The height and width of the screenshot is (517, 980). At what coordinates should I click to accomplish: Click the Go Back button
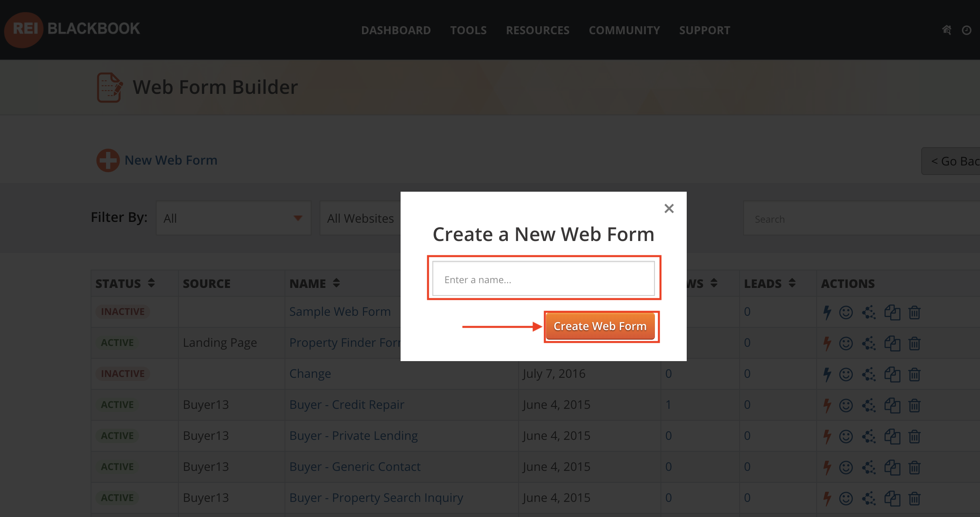pos(951,161)
